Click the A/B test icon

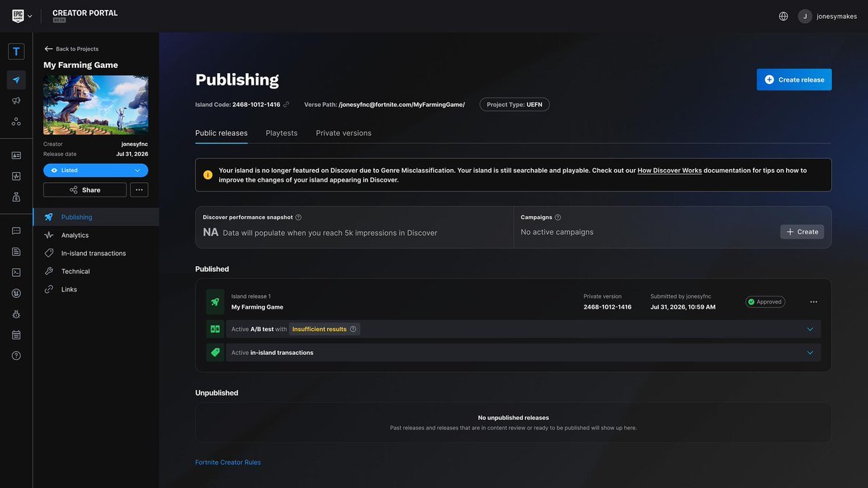pos(215,329)
